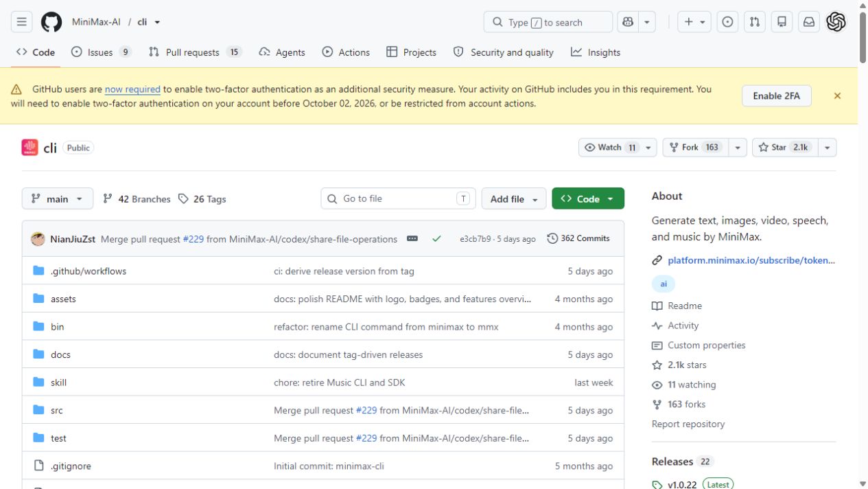Open the 26 Tags link
Viewport: 868px width, 489px height.
click(202, 198)
